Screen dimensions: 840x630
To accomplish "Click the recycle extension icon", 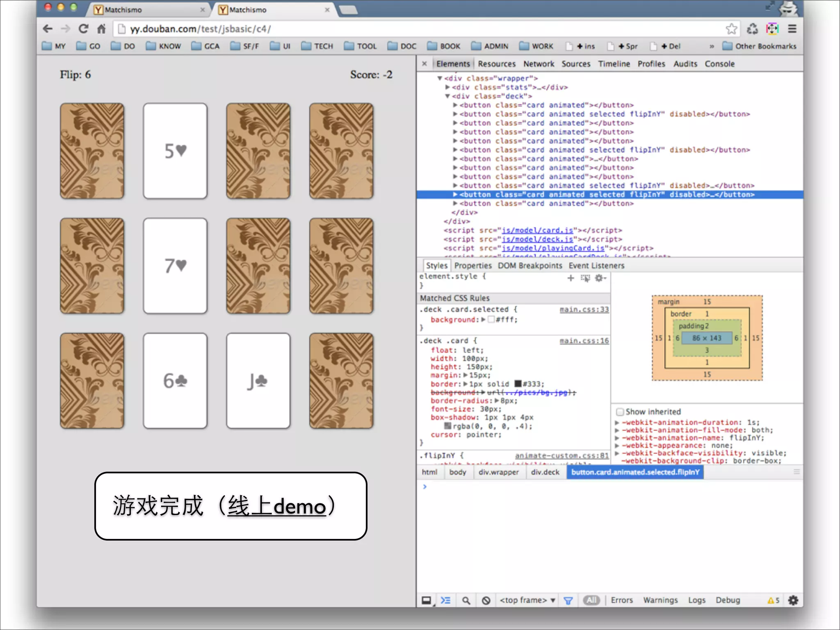I will coord(752,29).
